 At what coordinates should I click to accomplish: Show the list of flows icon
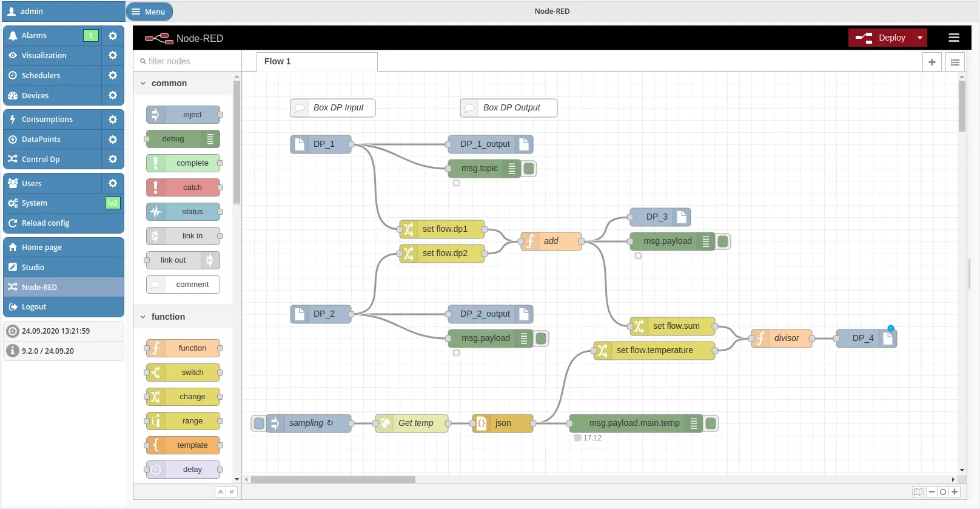[x=955, y=62]
